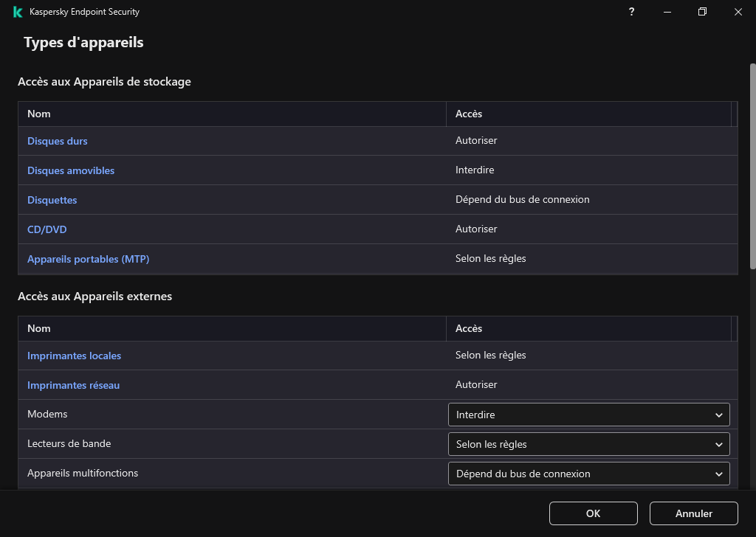Viewport: 756px width, 537px height.
Task: Click the Kaspersky logo icon in title bar
Action: pos(18,12)
